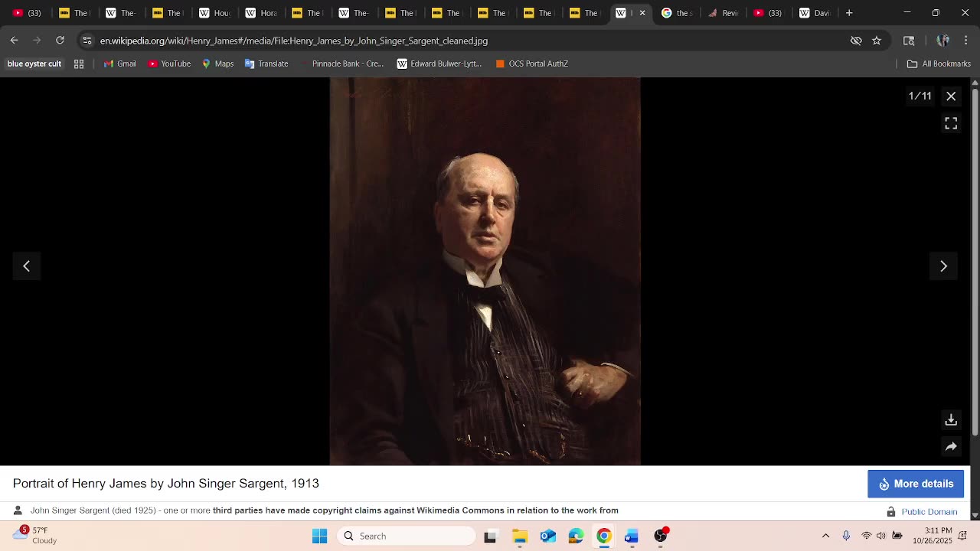Focus the address bar URL

(294, 41)
